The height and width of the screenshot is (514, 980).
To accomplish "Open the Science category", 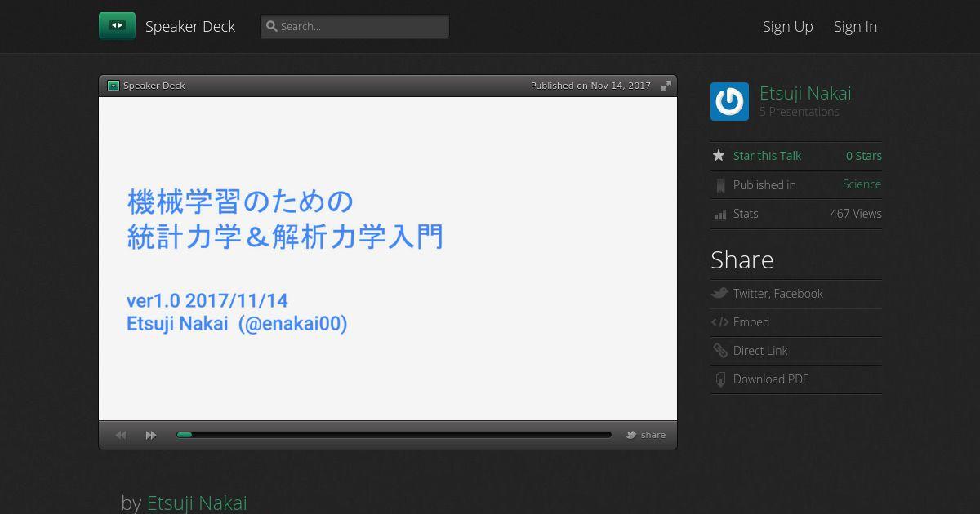I will pyautogui.click(x=862, y=184).
